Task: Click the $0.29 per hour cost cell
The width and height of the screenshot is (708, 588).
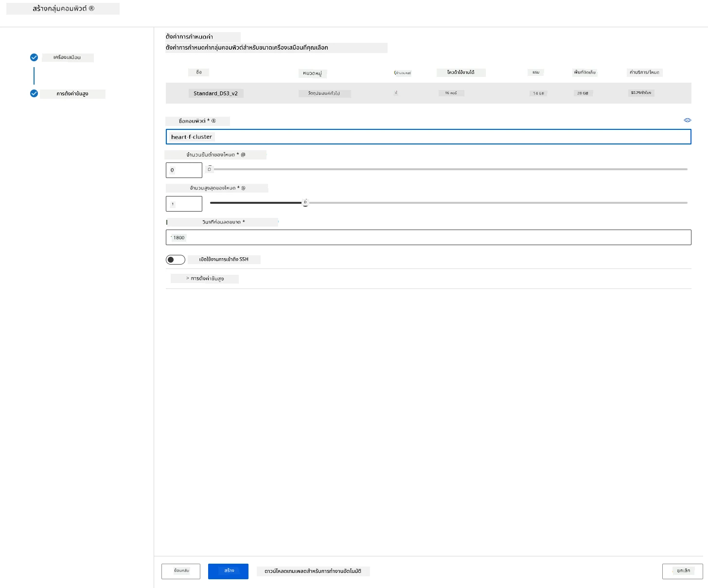Action: (x=641, y=92)
